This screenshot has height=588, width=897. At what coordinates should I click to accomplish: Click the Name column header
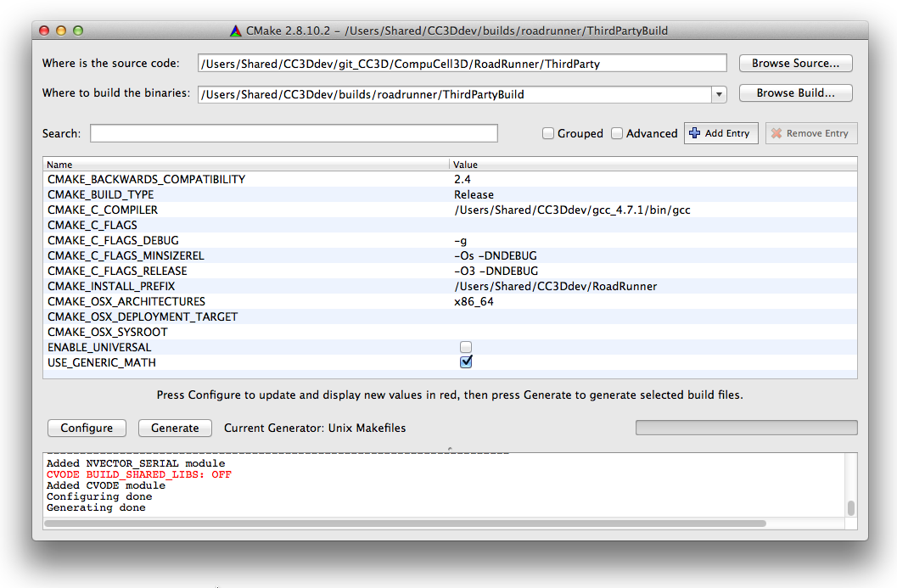tap(246, 164)
